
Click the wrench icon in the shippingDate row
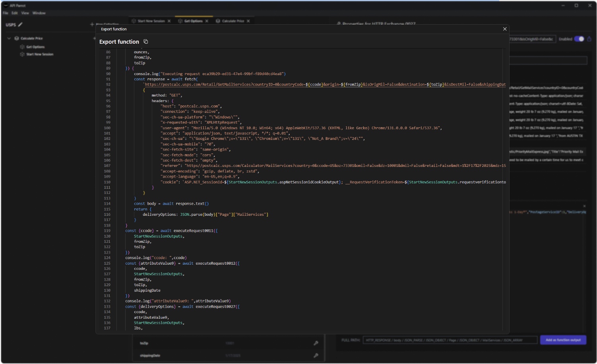316,355
